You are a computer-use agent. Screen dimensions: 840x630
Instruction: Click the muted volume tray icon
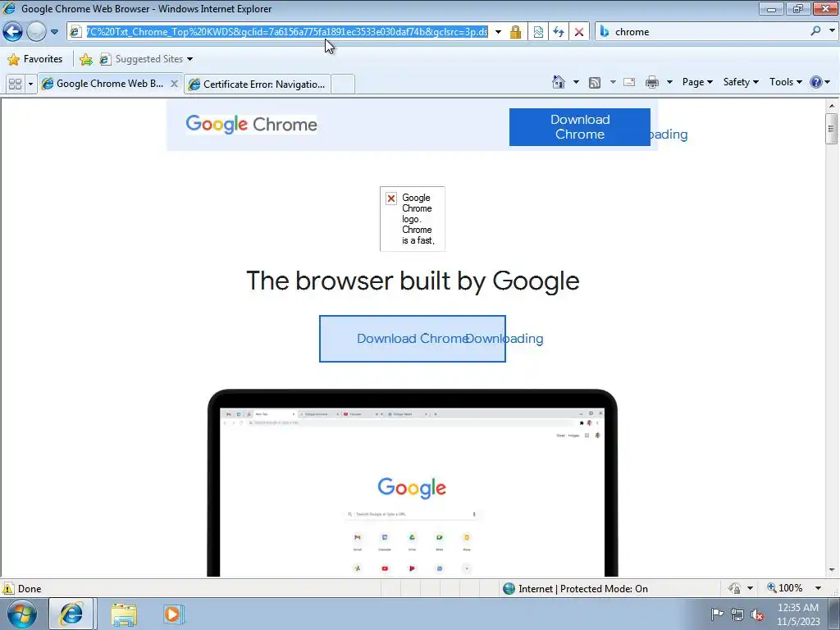[x=757, y=614]
